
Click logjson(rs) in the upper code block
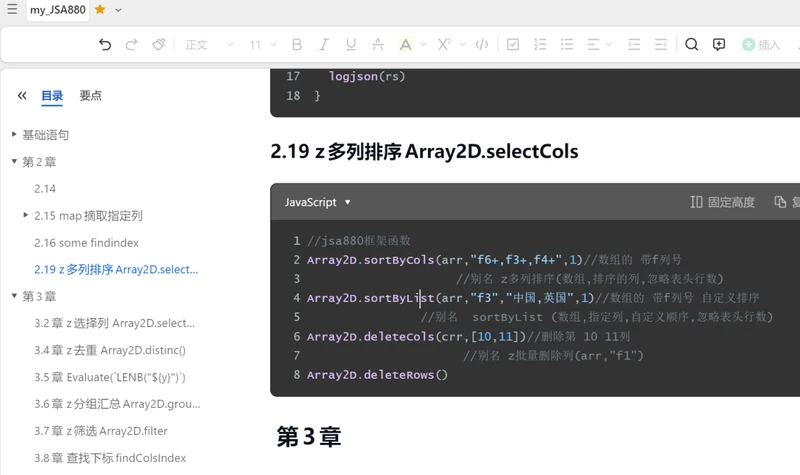[x=367, y=76]
